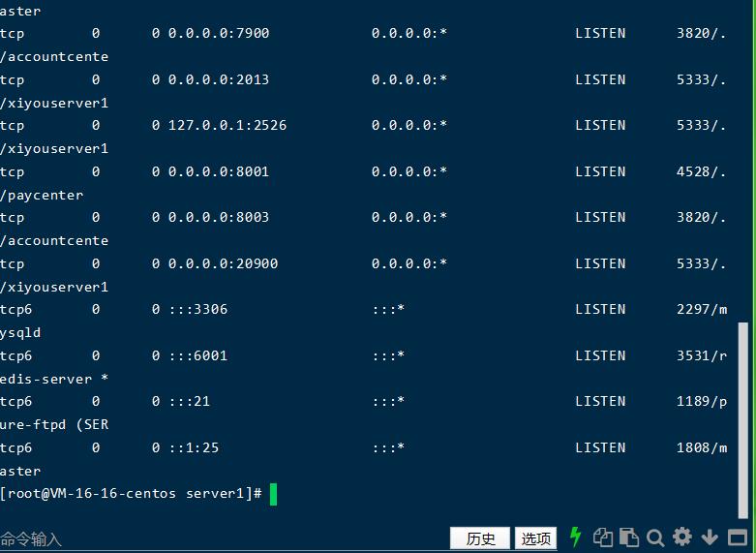Click the paste clipboard icon
This screenshot has width=756, height=553.
[x=629, y=538]
